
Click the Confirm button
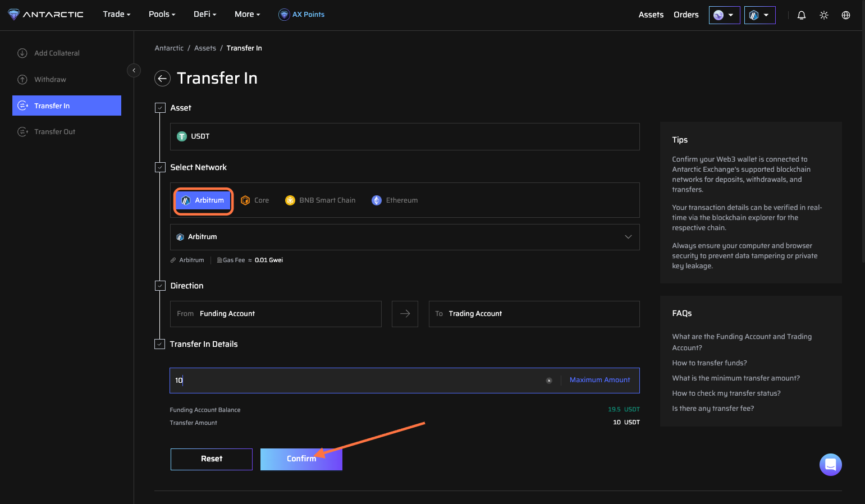point(301,459)
